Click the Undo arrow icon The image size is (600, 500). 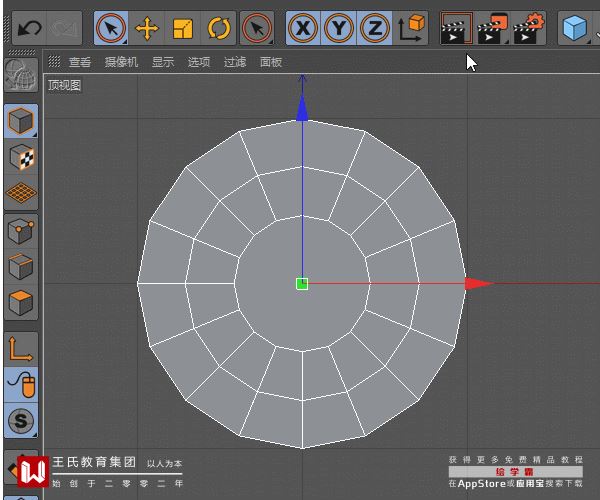(x=29, y=28)
